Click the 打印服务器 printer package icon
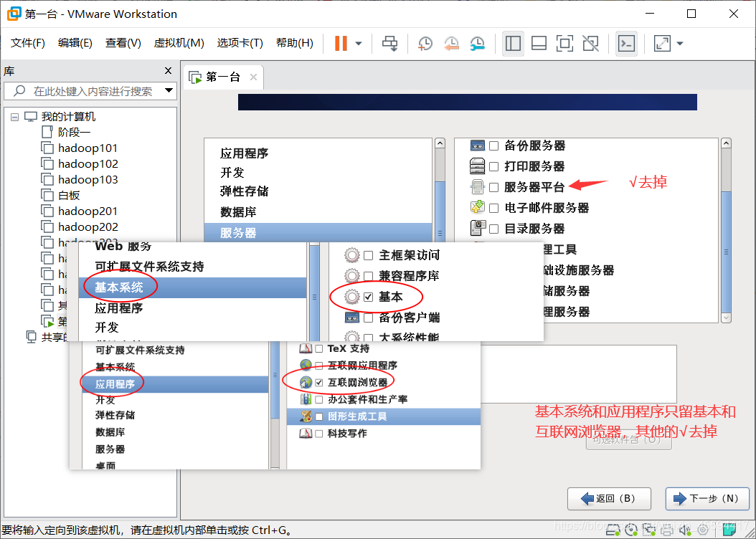Viewport: 756px width, 539px height. [477, 166]
